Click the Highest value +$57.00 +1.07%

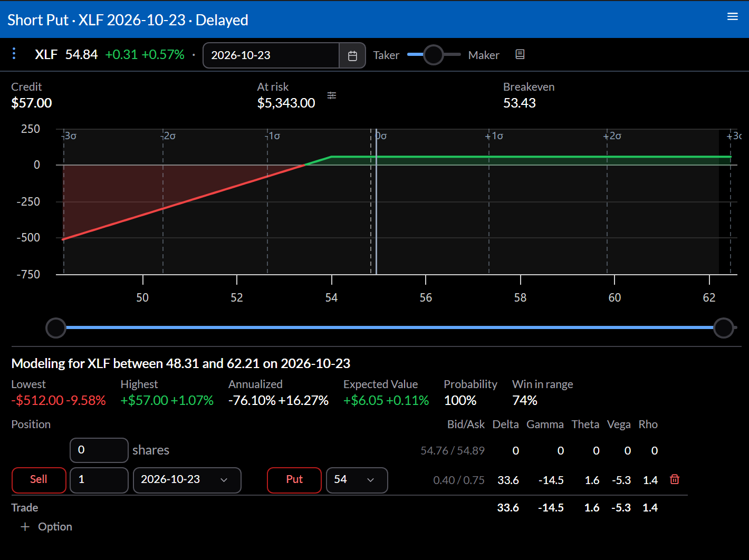point(167,401)
